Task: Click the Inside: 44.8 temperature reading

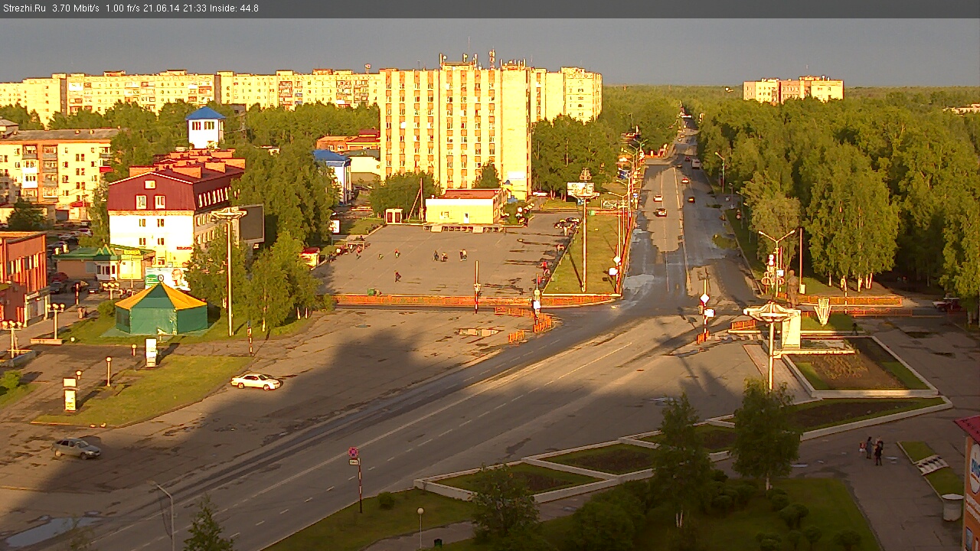Action: pyautogui.click(x=234, y=8)
